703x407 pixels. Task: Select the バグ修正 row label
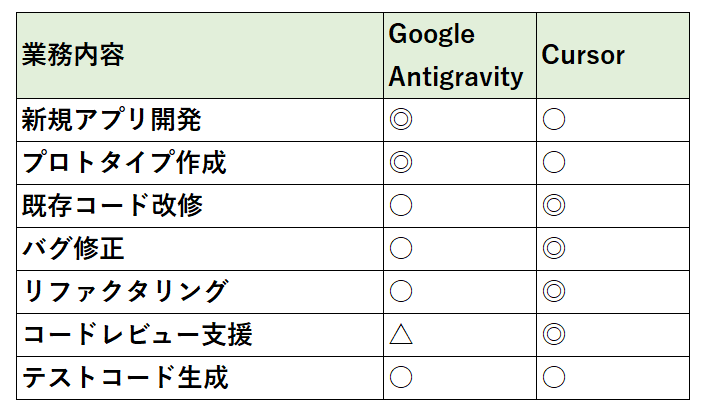pos(73,248)
